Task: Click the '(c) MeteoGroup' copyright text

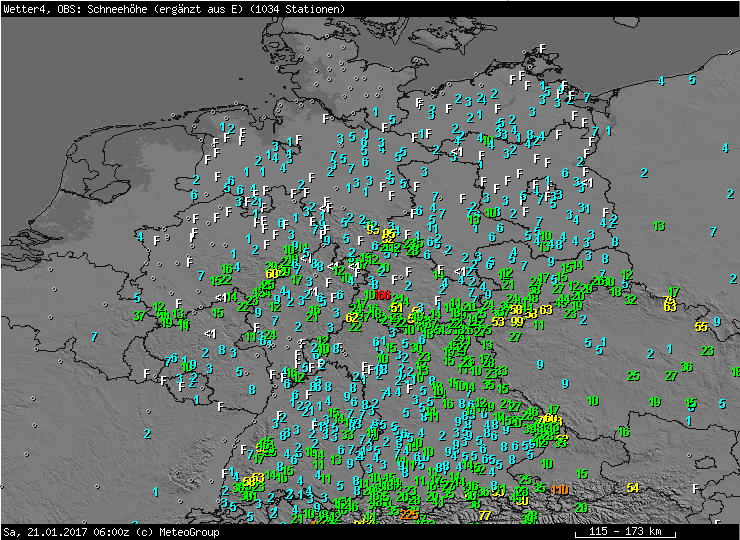Action: point(178,532)
